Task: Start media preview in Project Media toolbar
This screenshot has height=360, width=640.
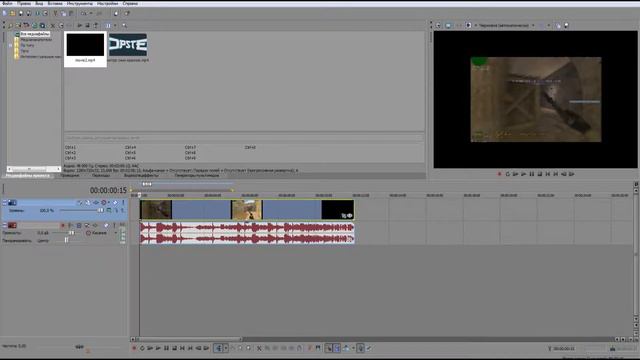Action: 80,25
